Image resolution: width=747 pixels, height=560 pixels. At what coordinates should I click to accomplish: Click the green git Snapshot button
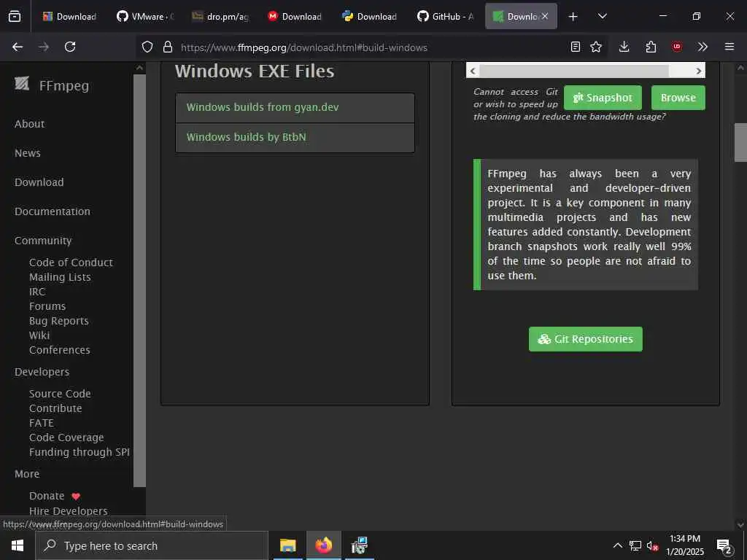click(x=603, y=98)
